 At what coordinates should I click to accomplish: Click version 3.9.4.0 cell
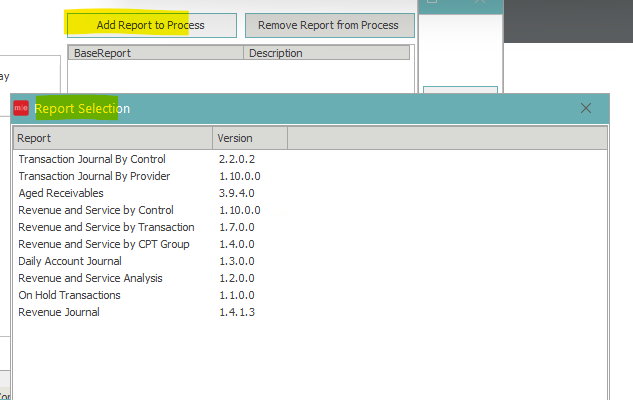coord(236,193)
